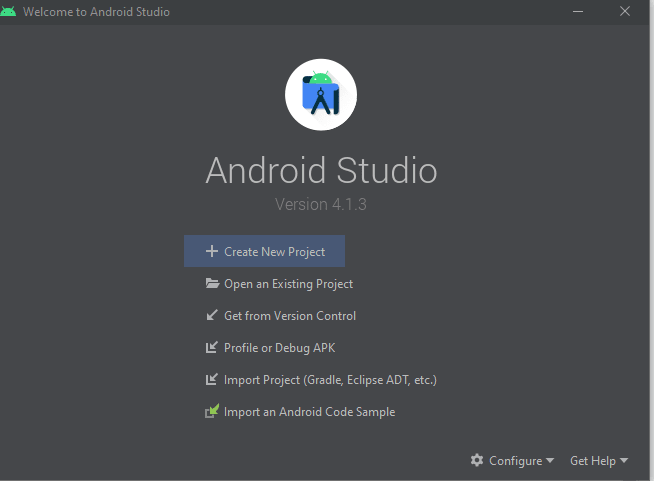Click the Android Studio logo circle
This screenshot has height=481, width=654.
tap(321, 95)
